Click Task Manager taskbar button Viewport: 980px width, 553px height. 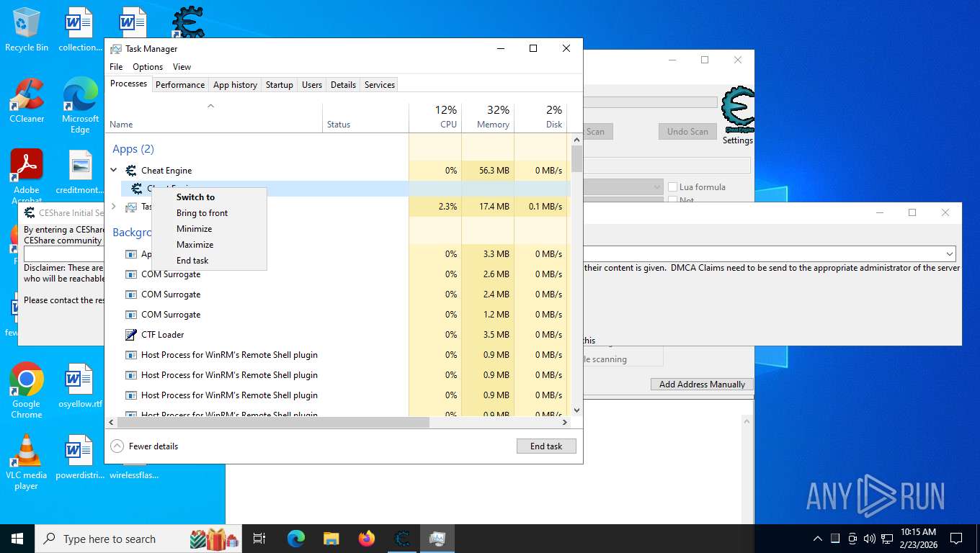[x=437, y=539]
